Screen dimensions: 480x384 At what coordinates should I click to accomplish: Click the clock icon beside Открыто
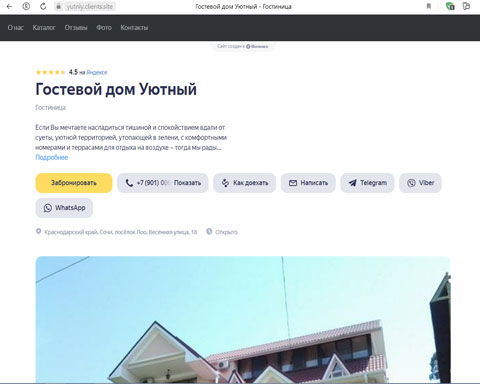[x=209, y=231]
